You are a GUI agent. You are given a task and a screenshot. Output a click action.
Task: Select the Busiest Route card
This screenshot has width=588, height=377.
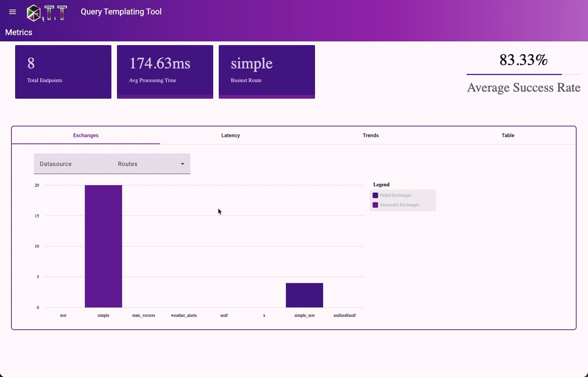pyautogui.click(x=267, y=72)
